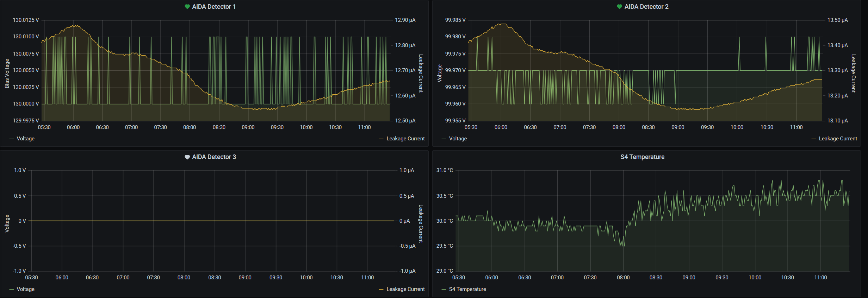The image size is (868, 298).
Task: Click the white heart icon beside AIDA Detector 3
Action: pos(187,157)
